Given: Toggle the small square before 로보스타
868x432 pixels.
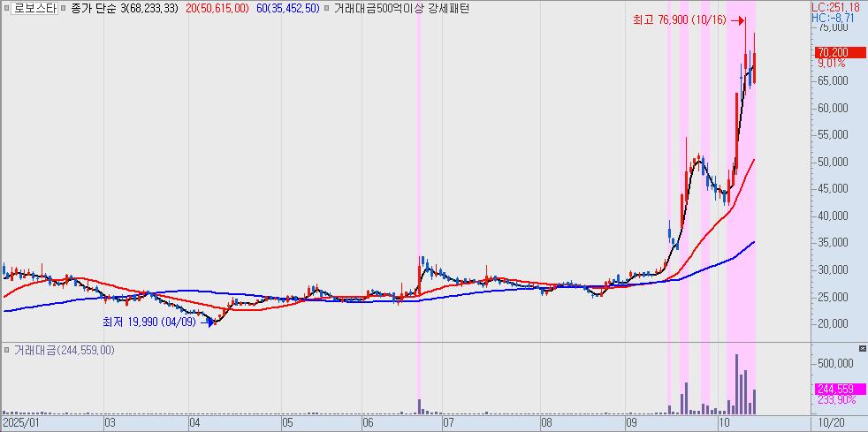Looking at the screenshot, I should [x=6, y=10].
